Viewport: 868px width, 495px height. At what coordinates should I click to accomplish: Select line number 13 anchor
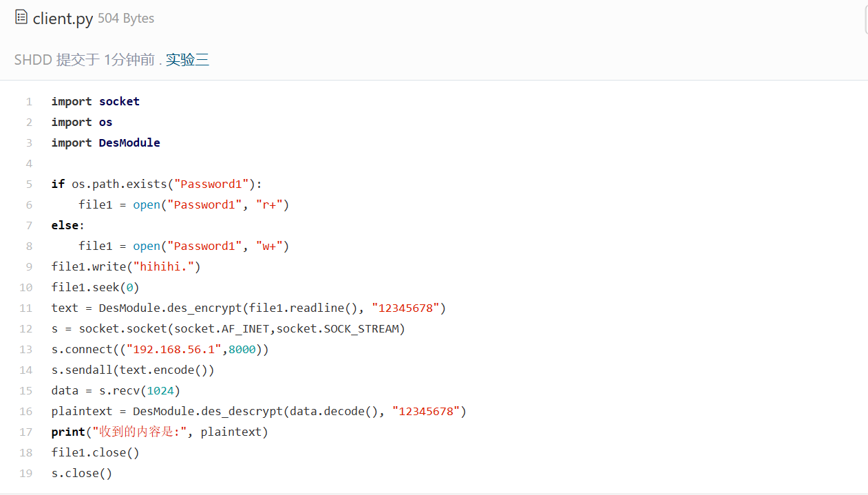(26, 349)
